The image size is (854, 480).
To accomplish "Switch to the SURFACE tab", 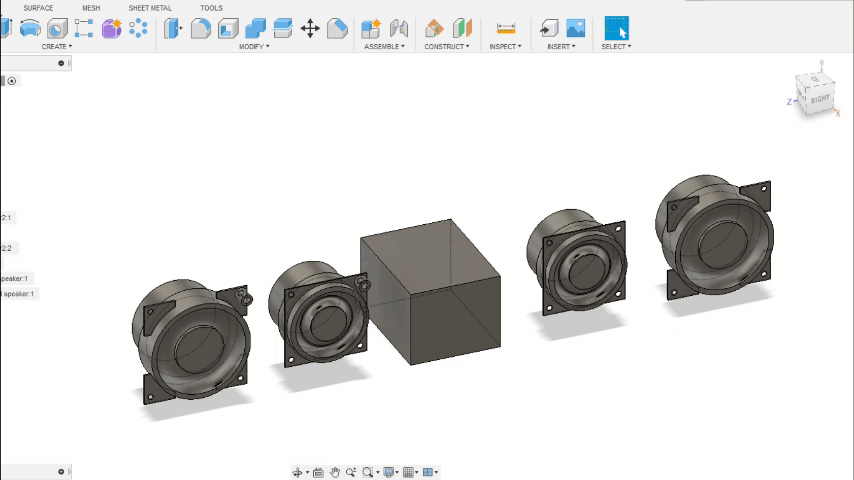I will (38, 8).
